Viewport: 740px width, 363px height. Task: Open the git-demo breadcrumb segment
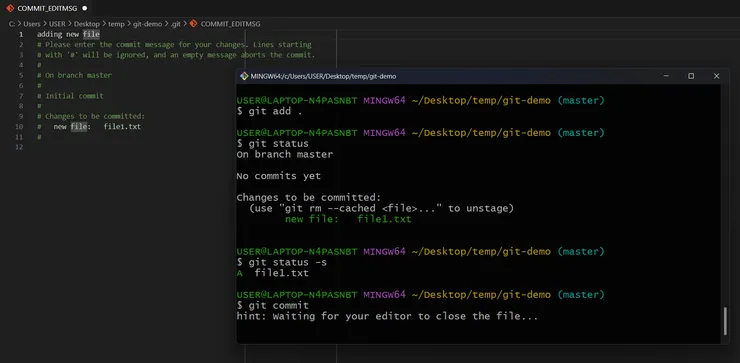coord(147,24)
